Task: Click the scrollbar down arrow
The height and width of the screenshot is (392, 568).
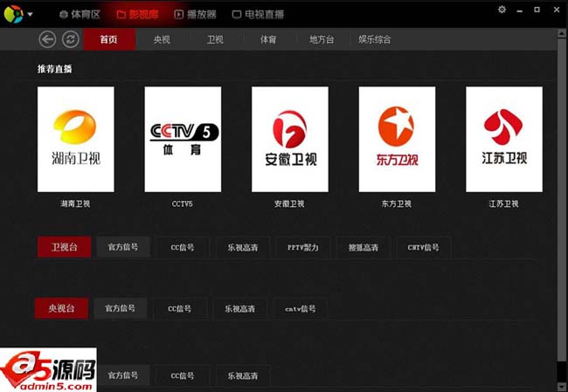Action: tap(562, 387)
